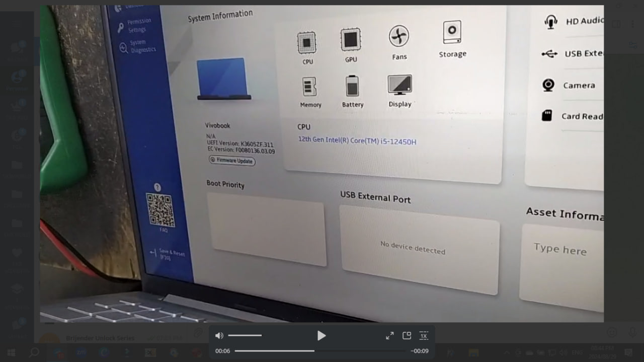Click the EC Version F0080136.03.09 text
This screenshot has height=362, width=644.
[240, 150]
